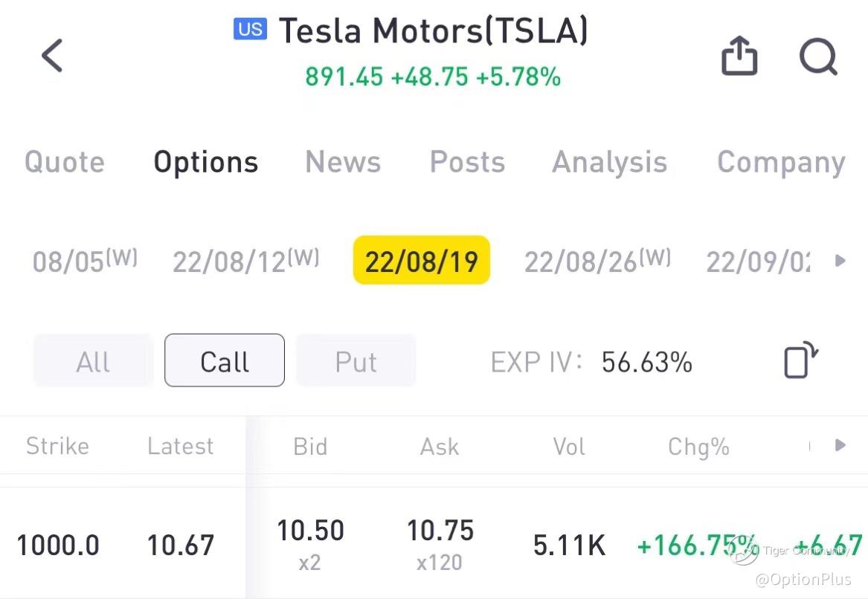The width and height of the screenshot is (868, 599).
Task: Select the All options filter
Action: [93, 361]
